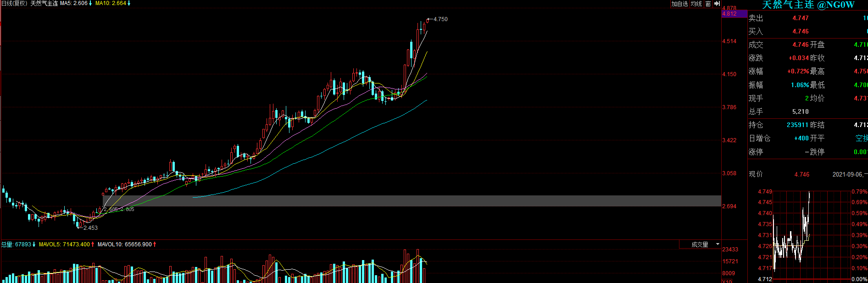Click the dropdown arrow beside 成交量

point(718,244)
